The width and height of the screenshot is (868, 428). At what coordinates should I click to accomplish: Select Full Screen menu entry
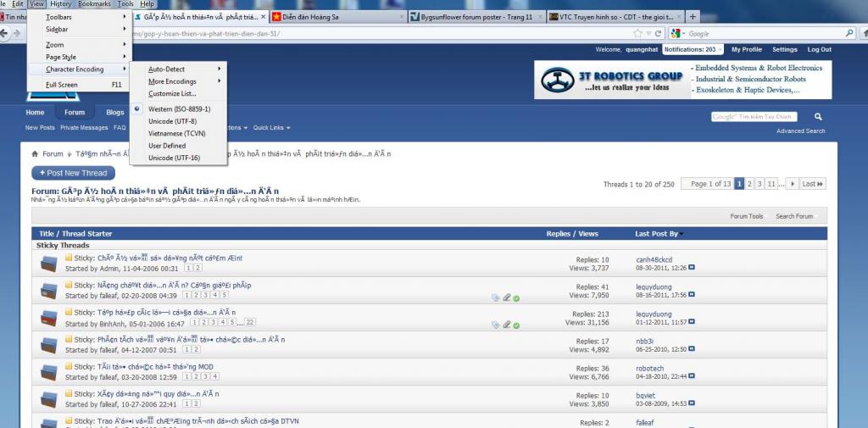78,85
